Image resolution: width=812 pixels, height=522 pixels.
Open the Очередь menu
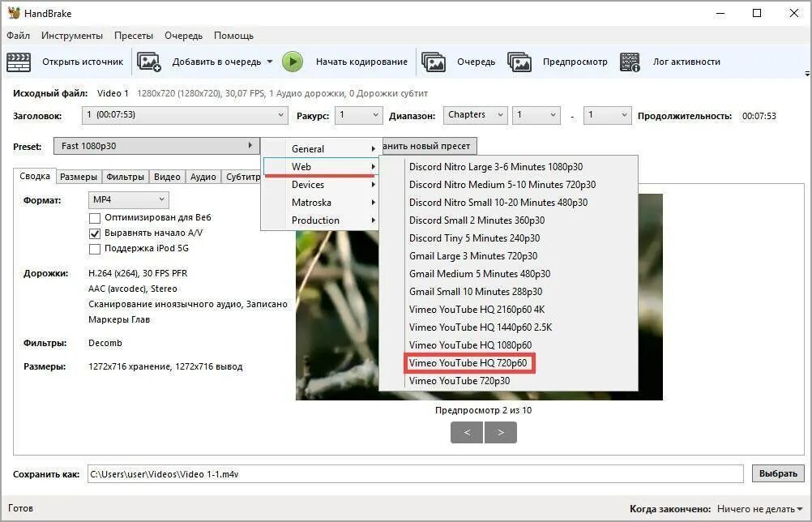point(183,36)
